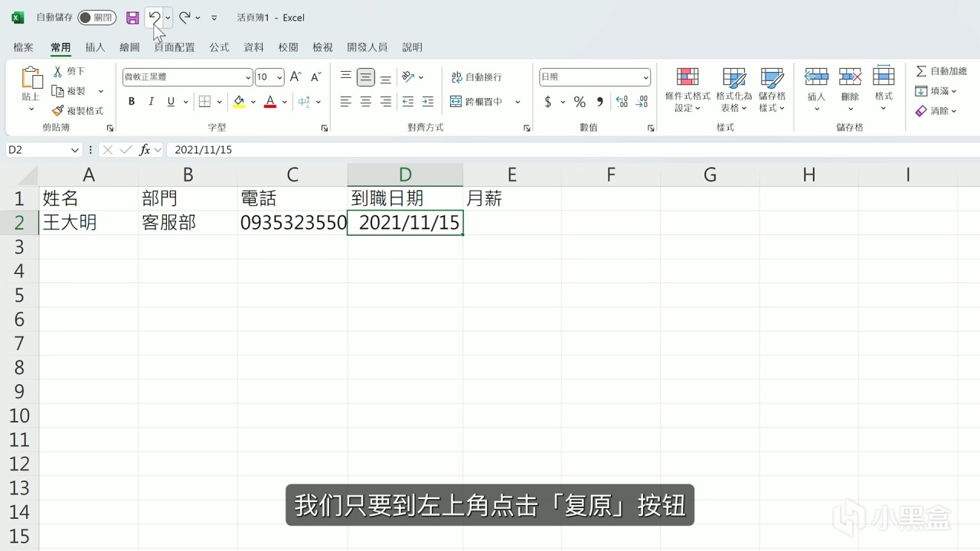
Task: Customize Quick Access Toolbar dropdown
Action: tap(214, 18)
